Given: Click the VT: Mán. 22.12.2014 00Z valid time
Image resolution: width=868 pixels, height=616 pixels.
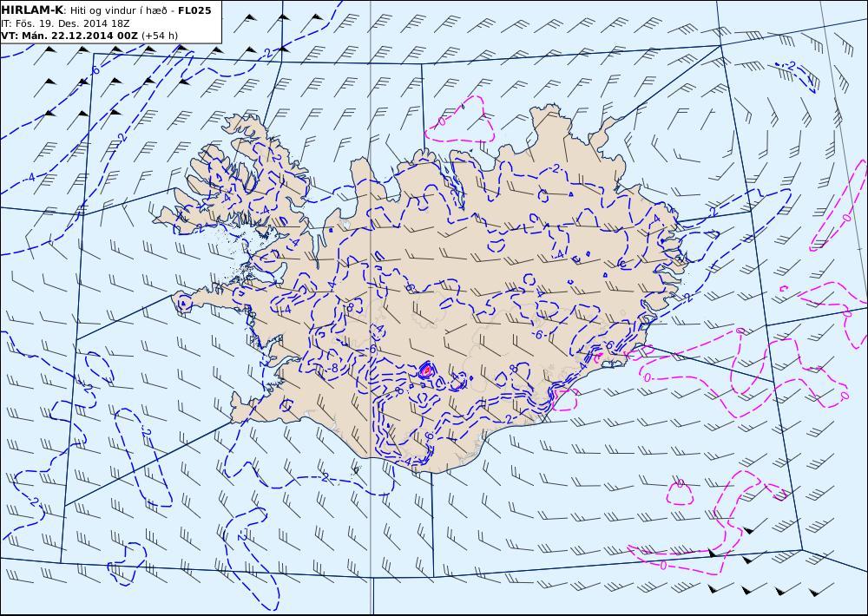Looking at the screenshot, I should click(69, 36).
